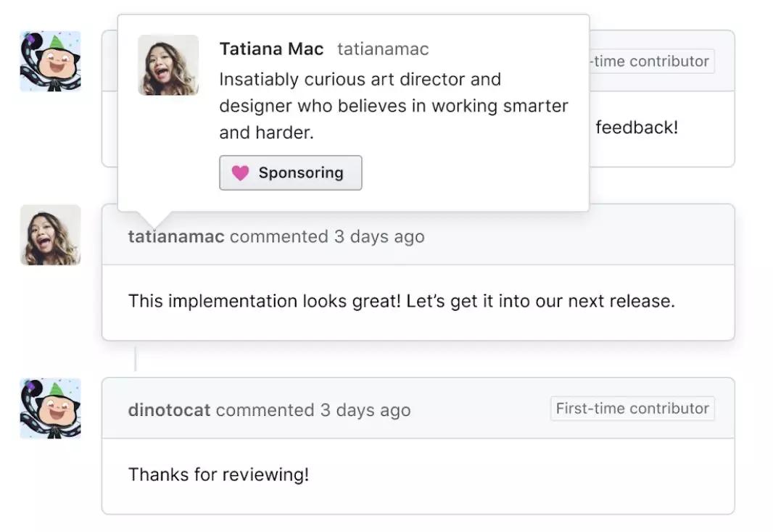Click the full "First-time contributor" badge
The image size is (773, 532).
click(632, 409)
